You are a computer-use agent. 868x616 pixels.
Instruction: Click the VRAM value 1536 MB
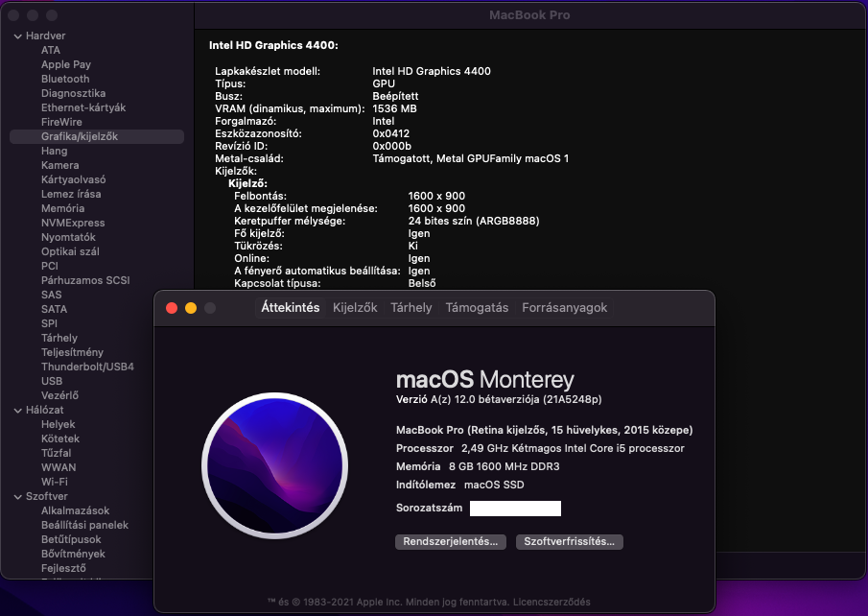click(x=395, y=108)
